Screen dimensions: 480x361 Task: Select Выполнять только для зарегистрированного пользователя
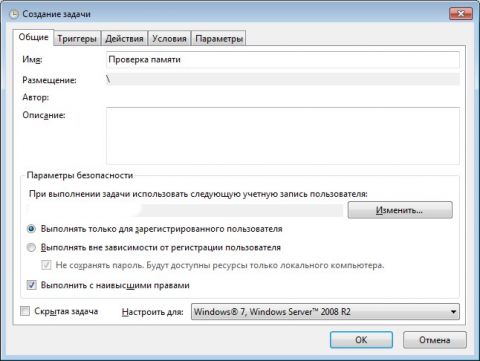point(31,229)
